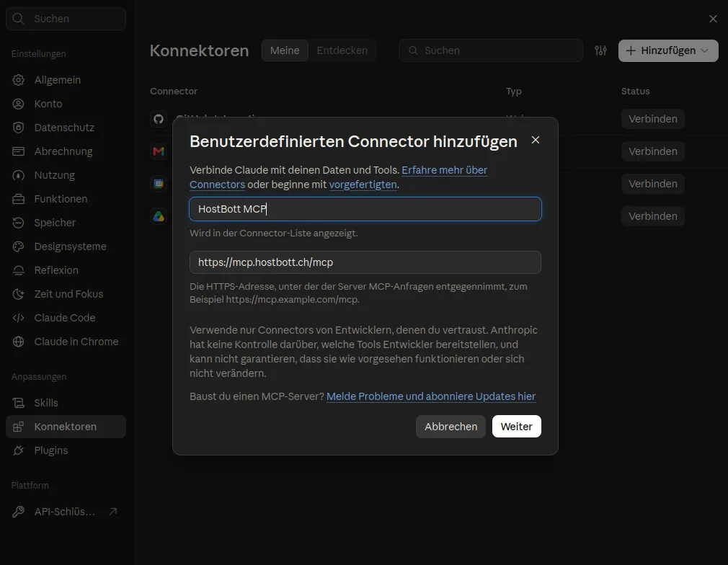The width and height of the screenshot is (728, 565).
Task: Close the settings window with top-right X
Action: pyautogui.click(x=713, y=19)
